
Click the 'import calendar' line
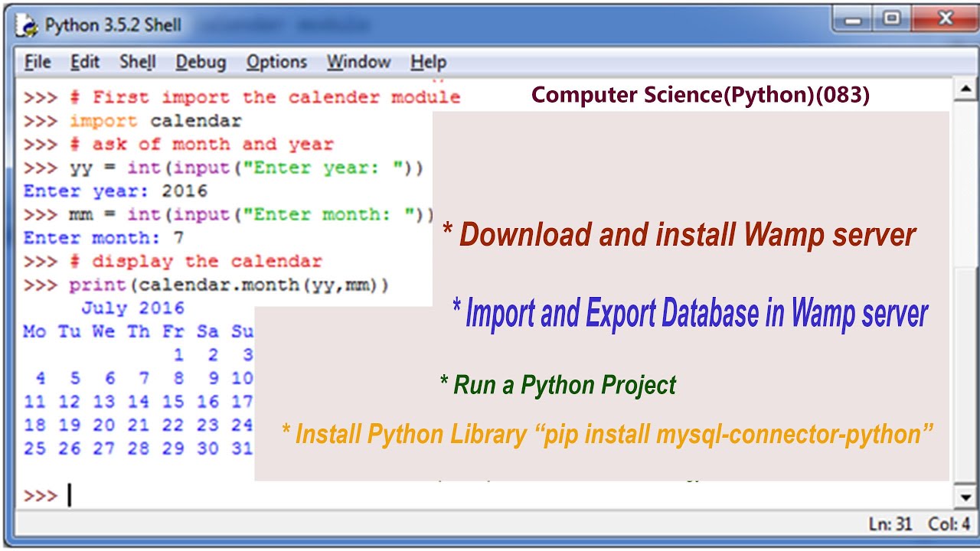pyautogui.click(x=155, y=121)
